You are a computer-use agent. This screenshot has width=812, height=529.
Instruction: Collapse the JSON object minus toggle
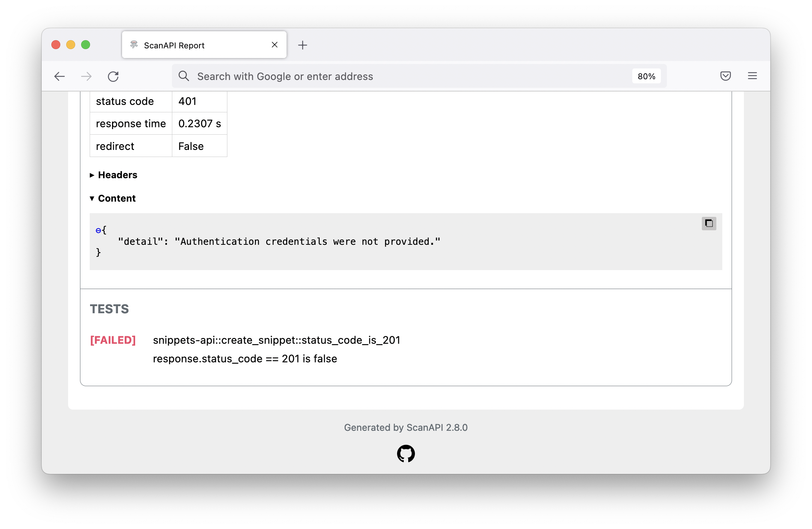click(98, 231)
